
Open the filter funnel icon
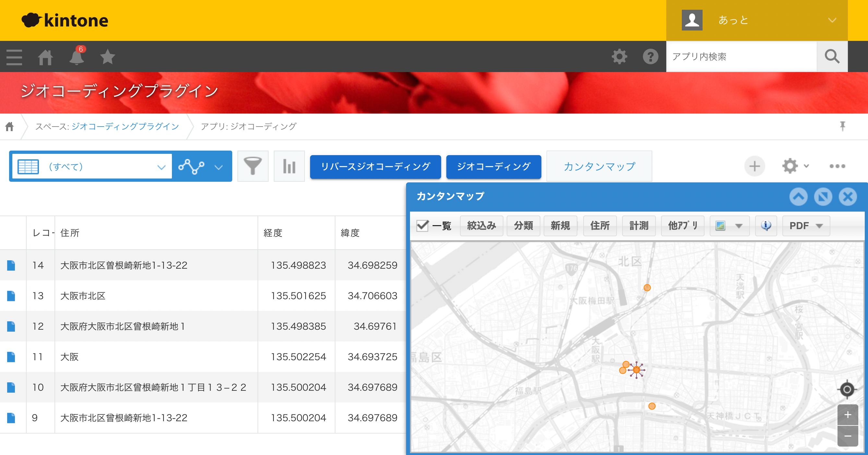pos(253,166)
